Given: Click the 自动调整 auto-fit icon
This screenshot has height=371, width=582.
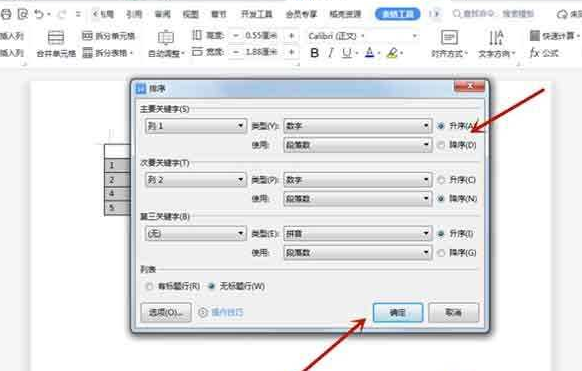Looking at the screenshot, I should [166, 37].
